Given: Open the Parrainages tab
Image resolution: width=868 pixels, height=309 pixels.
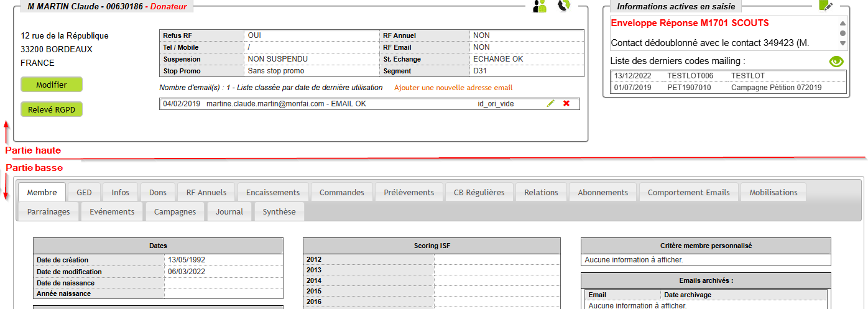Looking at the screenshot, I should (x=48, y=212).
